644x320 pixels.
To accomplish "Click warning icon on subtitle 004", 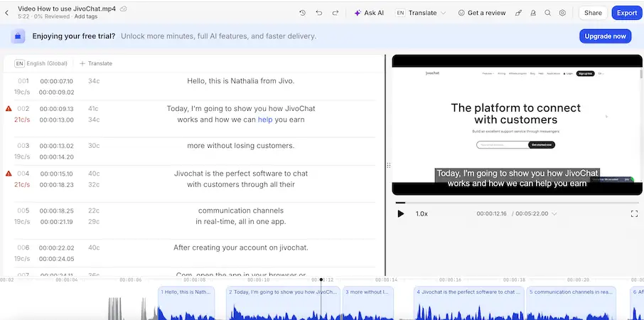I will click(x=9, y=174).
